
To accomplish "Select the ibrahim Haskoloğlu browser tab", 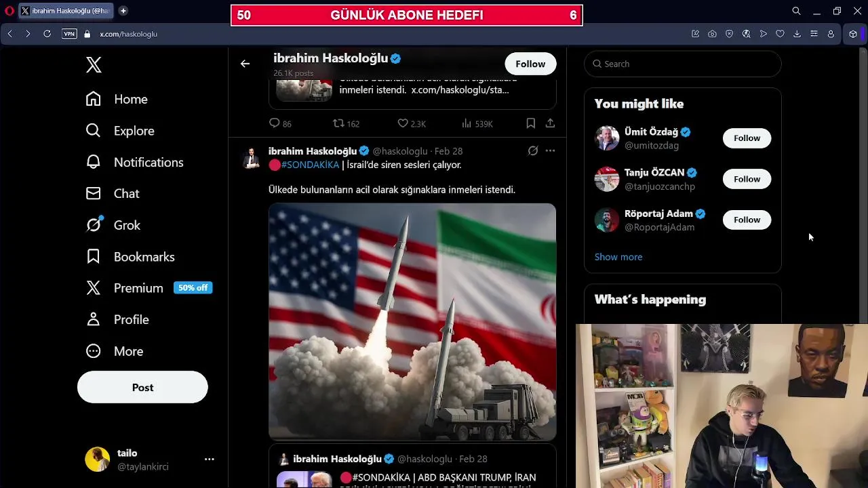I will pyautogui.click(x=65, y=11).
